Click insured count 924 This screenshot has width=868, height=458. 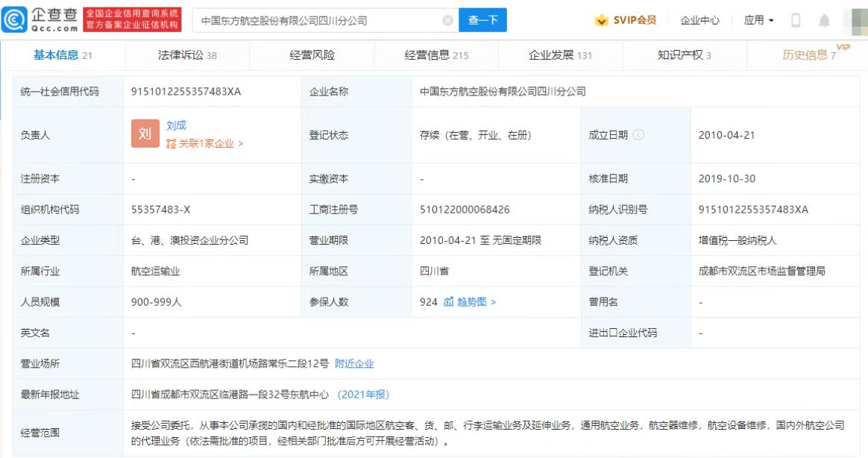coord(429,302)
